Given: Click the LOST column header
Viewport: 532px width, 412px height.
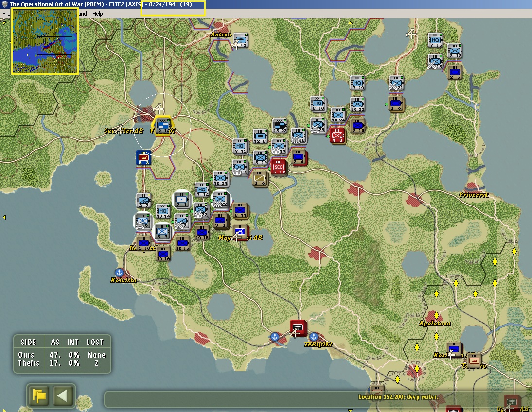Looking at the screenshot, I should (x=95, y=342).
